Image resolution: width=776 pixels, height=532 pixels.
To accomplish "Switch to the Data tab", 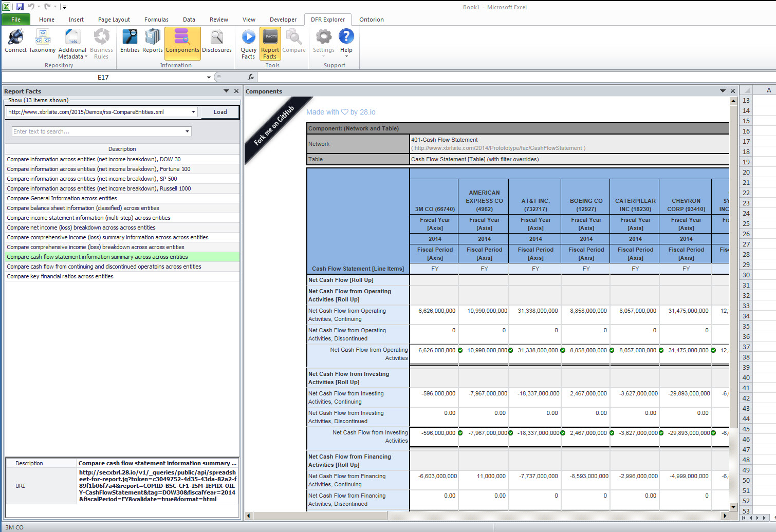I will point(189,20).
